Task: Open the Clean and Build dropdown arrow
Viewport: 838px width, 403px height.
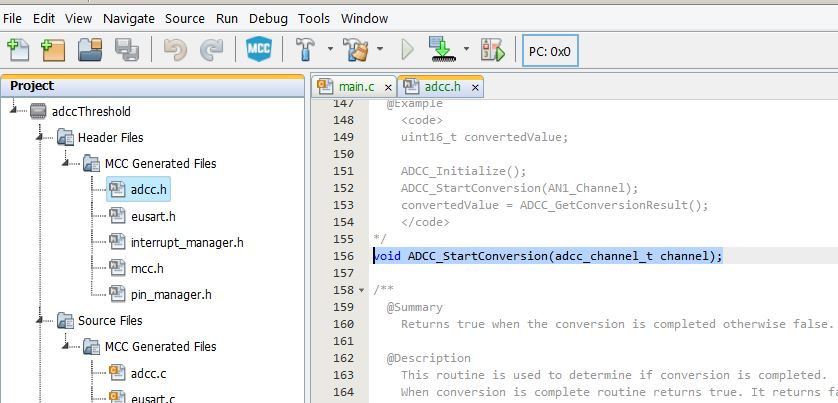Action: pyautogui.click(x=380, y=49)
